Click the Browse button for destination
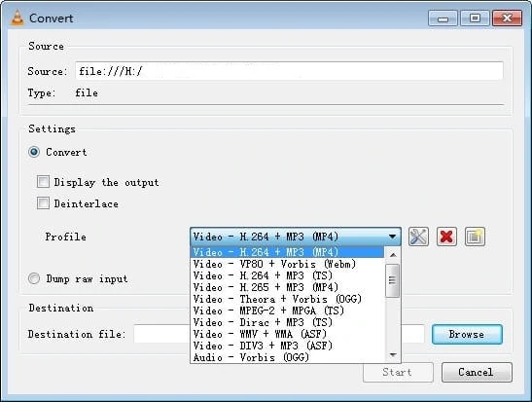The height and width of the screenshot is (402, 532). coord(467,334)
